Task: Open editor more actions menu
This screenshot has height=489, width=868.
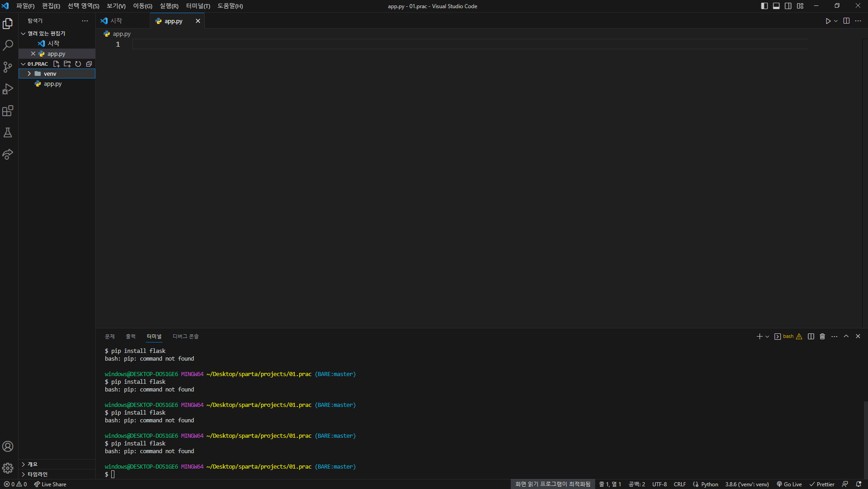Action: coord(858,21)
